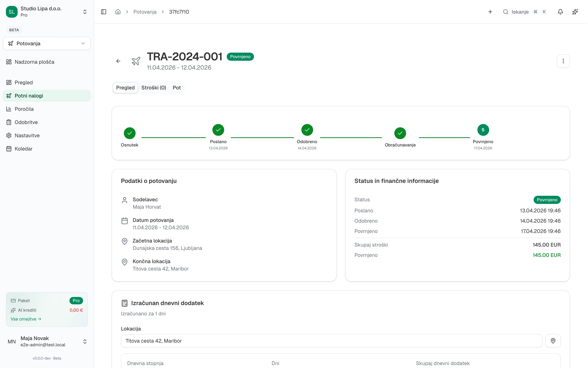Screen dimensions: 588x368
Task: Click the BETA label in sidebar
Action: point(14,30)
